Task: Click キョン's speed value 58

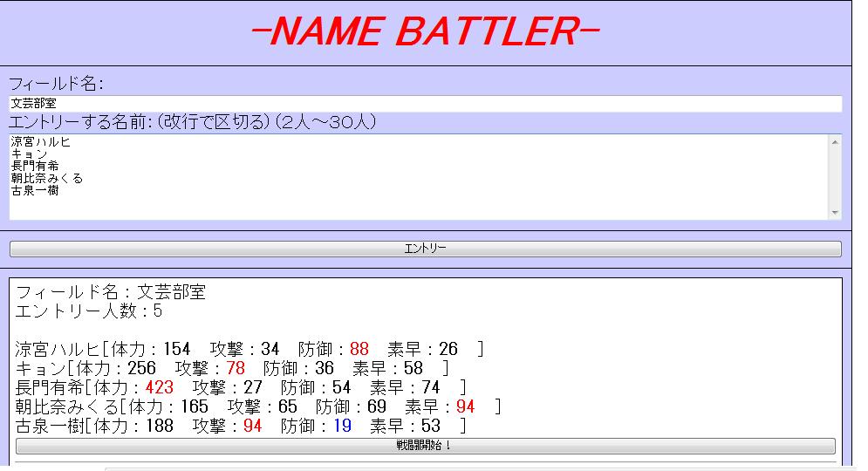Action: click(413, 369)
